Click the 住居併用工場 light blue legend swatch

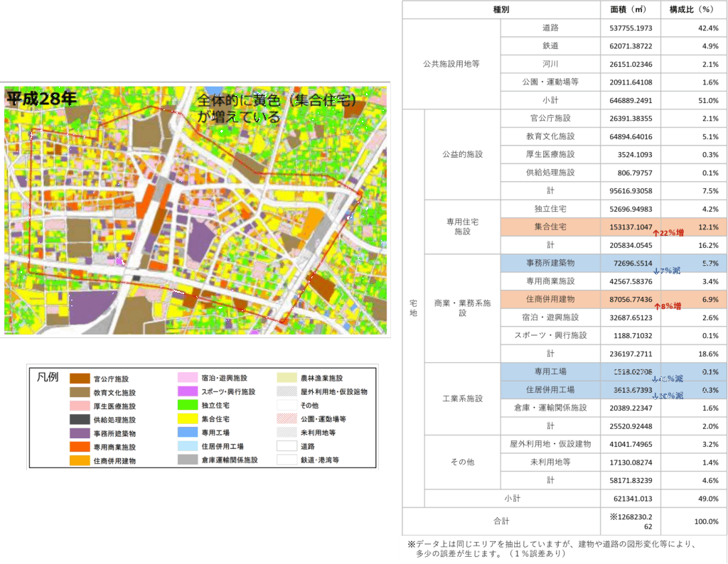point(188,446)
